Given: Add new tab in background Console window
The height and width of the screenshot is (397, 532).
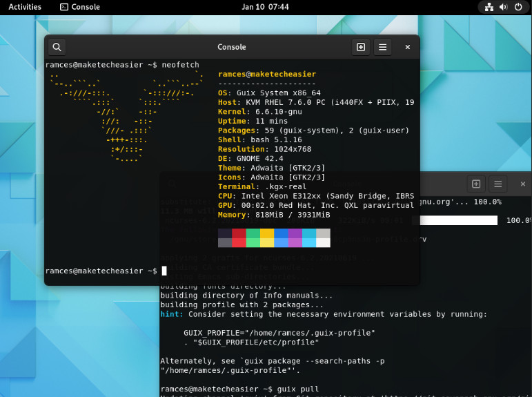Looking at the screenshot, I should [476, 184].
